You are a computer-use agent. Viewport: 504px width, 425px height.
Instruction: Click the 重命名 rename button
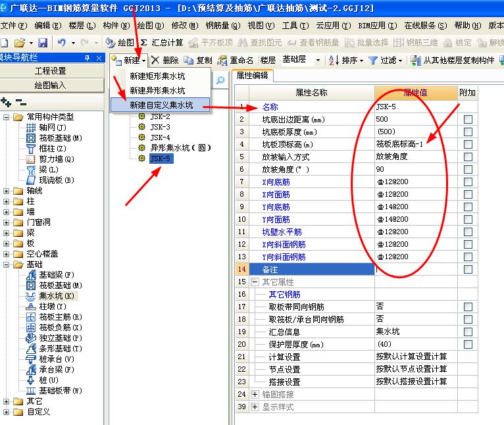[235, 60]
